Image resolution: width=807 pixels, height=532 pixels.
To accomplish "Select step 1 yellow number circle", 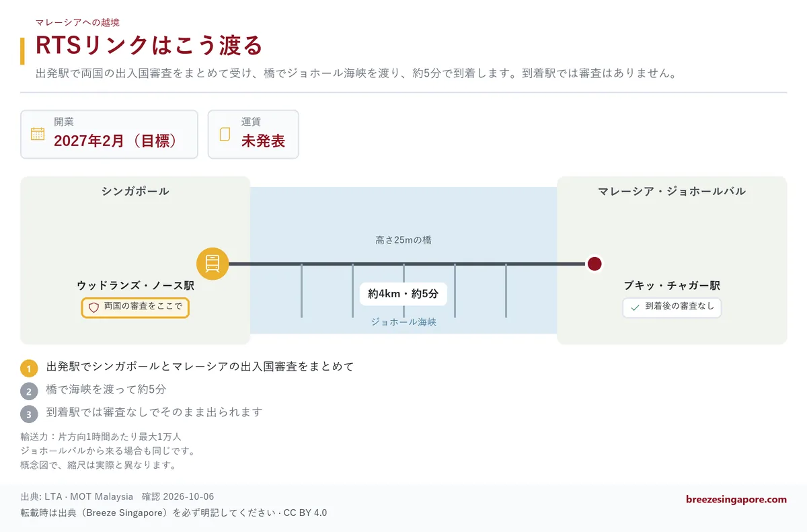I will point(29,369).
